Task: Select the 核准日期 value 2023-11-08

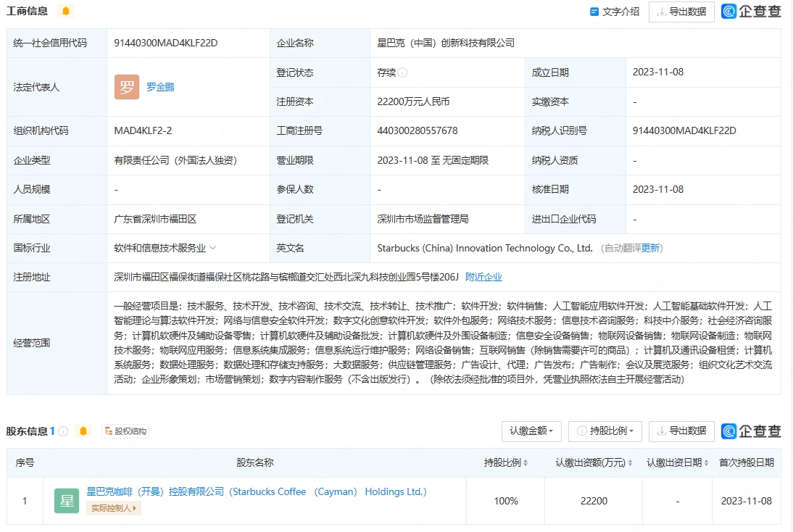Action: click(x=658, y=190)
